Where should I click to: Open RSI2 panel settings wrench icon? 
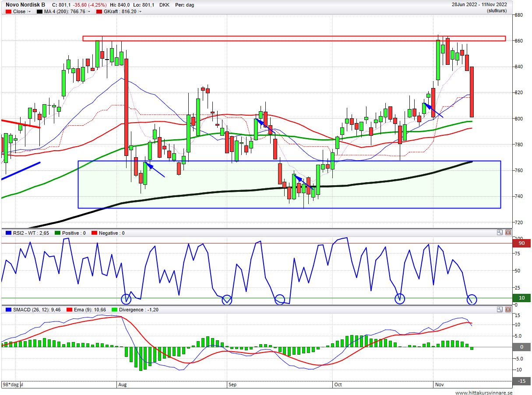point(500,233)
